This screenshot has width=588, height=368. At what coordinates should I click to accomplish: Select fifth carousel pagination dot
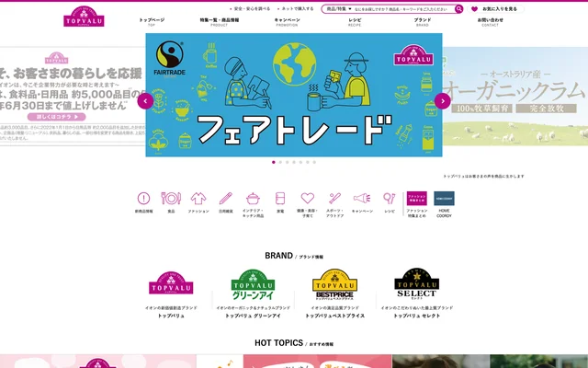300,162
